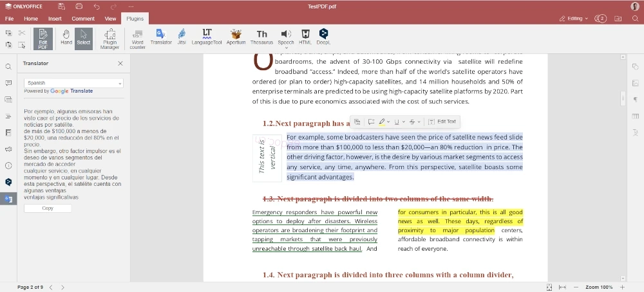Open the LanguageTool plugin

point(207,37)
